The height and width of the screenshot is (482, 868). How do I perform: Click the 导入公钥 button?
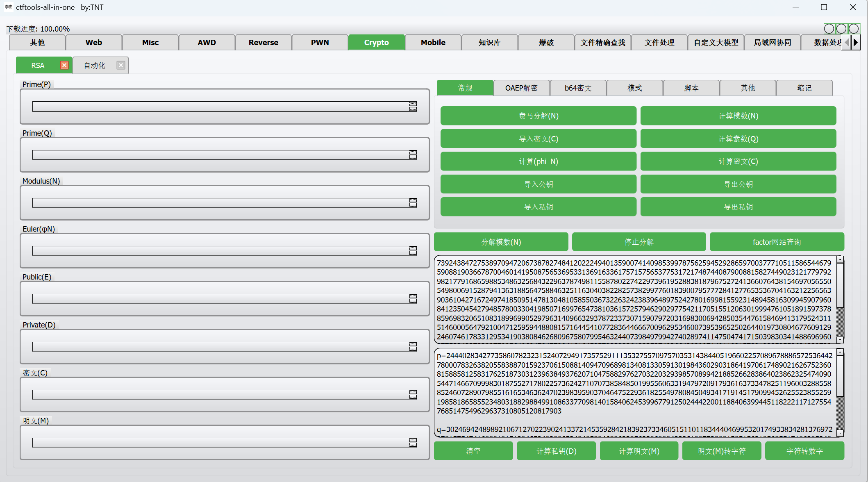(539, 184)
